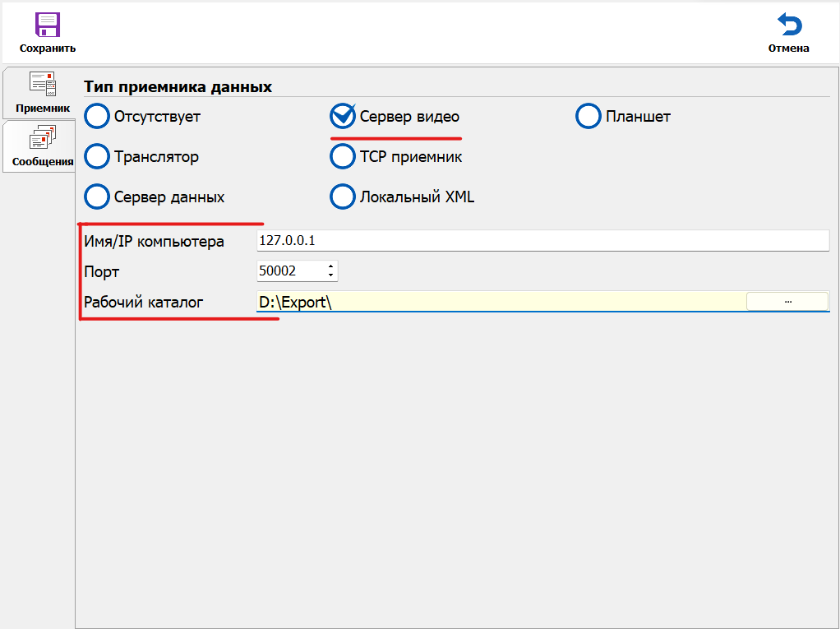This screenshot has height=629, width=840.
Task: Select the Сервер видео radio option
Action: click(x=342, y=117)
